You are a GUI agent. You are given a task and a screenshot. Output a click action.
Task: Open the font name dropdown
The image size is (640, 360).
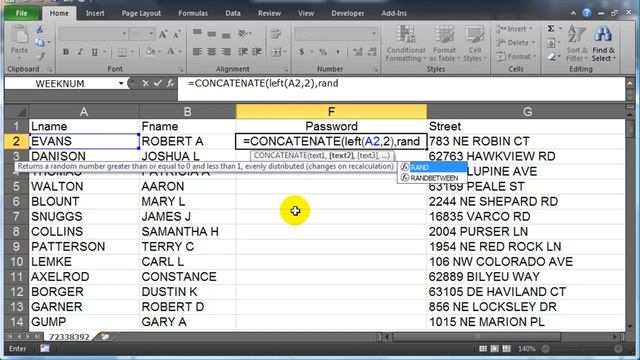click(x=124, y=34)
